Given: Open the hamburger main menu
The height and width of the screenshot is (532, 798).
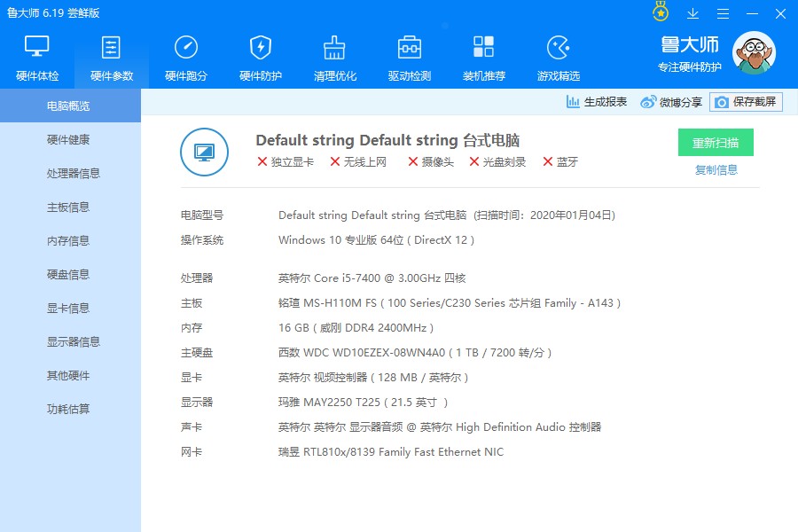Looking at the screenshot, I should [723, 14].
